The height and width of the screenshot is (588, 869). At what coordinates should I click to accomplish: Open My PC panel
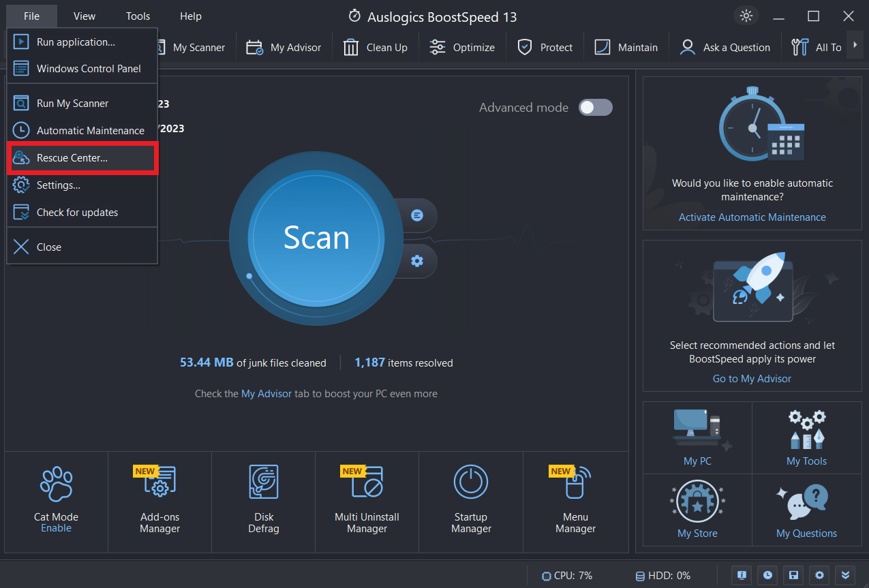click(697, 438)
